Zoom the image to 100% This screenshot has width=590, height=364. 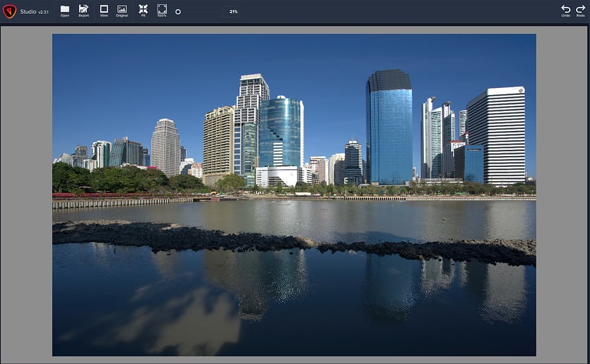coord(162,10)
